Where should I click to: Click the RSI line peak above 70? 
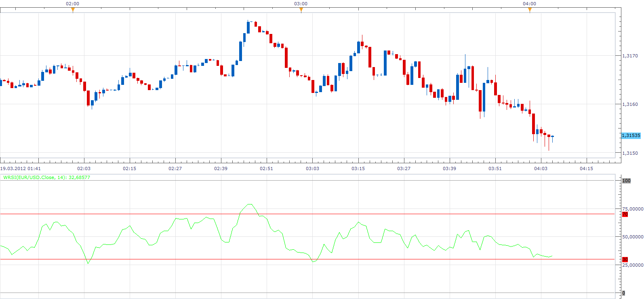point(250,204)
